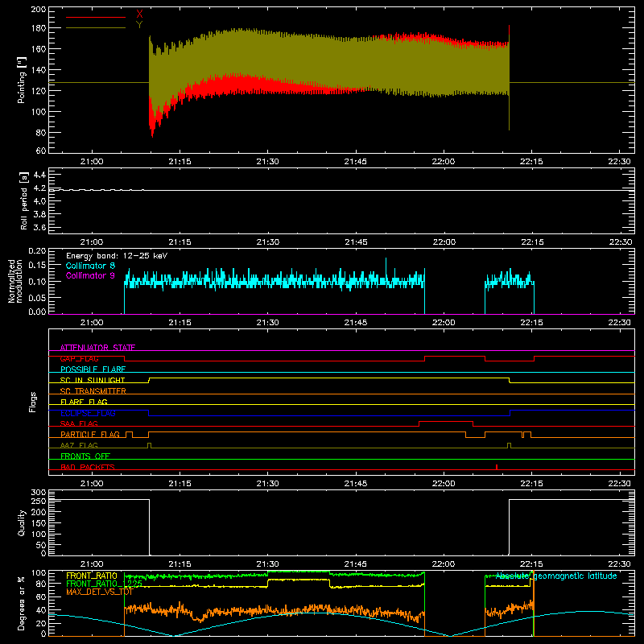Click the 0.15 tick on modulation axis
This screenshot has height=644, width=644.
tap(37, 266)
